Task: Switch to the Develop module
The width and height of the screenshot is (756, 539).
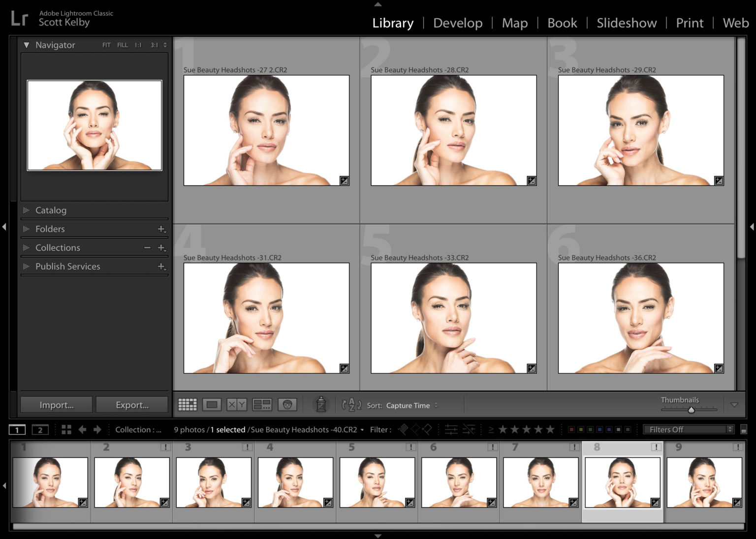Action: coord(457,23)
